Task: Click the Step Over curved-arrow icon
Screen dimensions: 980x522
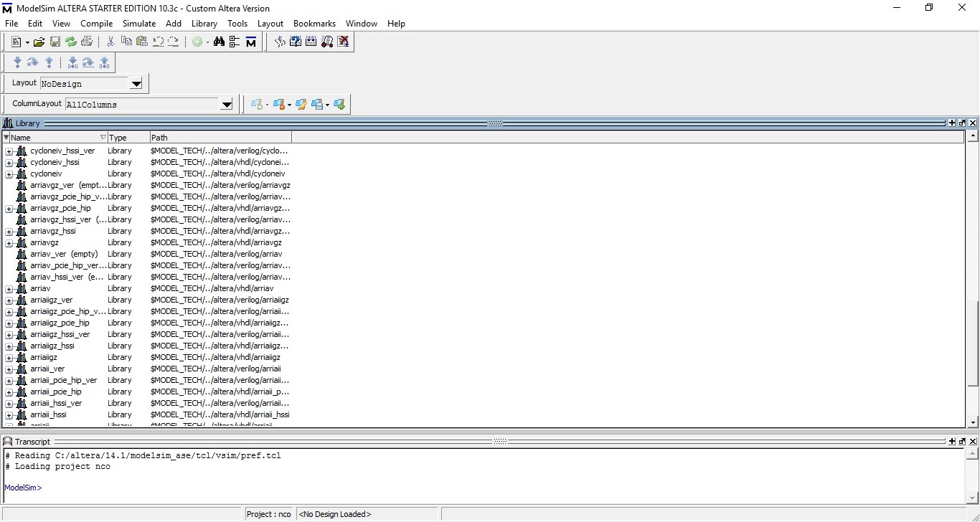Action: (33, 63)
